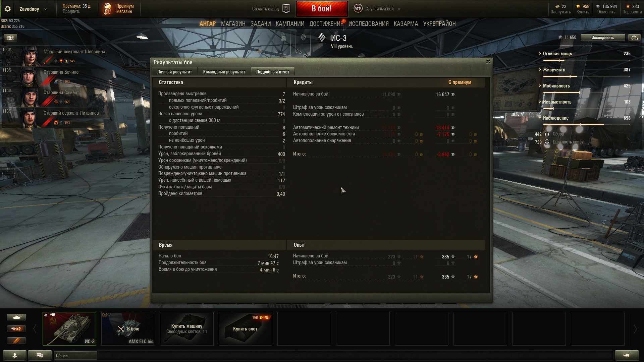Open the ИССЛЕДОВАНИЯ menu tab
Screen dimensions: 644x362
pos(368,24)
